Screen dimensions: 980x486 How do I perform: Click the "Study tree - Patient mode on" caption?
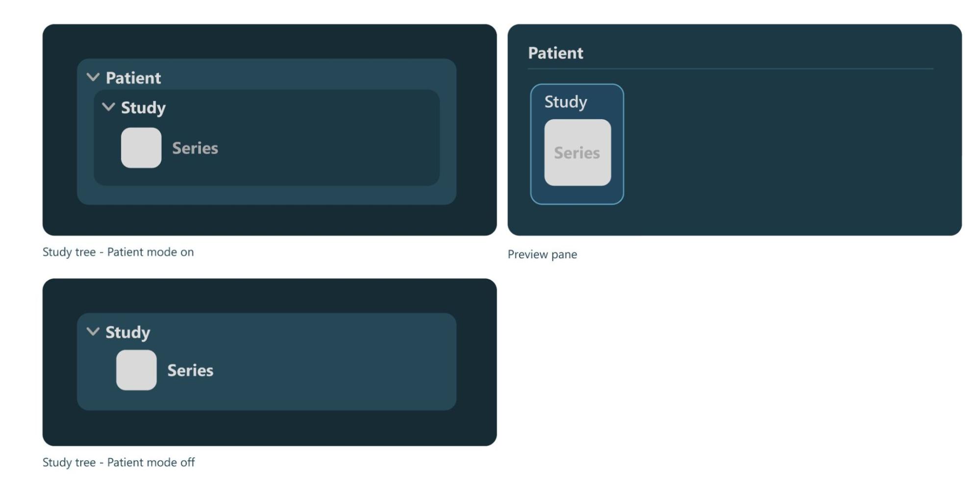coord(118,252)
